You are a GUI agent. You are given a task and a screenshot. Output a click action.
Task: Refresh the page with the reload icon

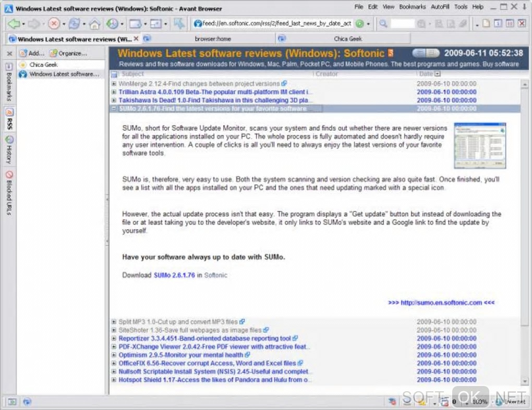click(x=74, y=24)
